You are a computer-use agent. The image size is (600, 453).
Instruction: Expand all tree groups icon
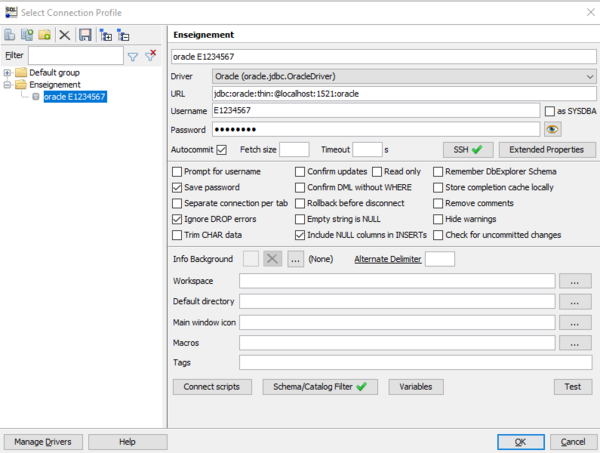click(x=106, y=35)
